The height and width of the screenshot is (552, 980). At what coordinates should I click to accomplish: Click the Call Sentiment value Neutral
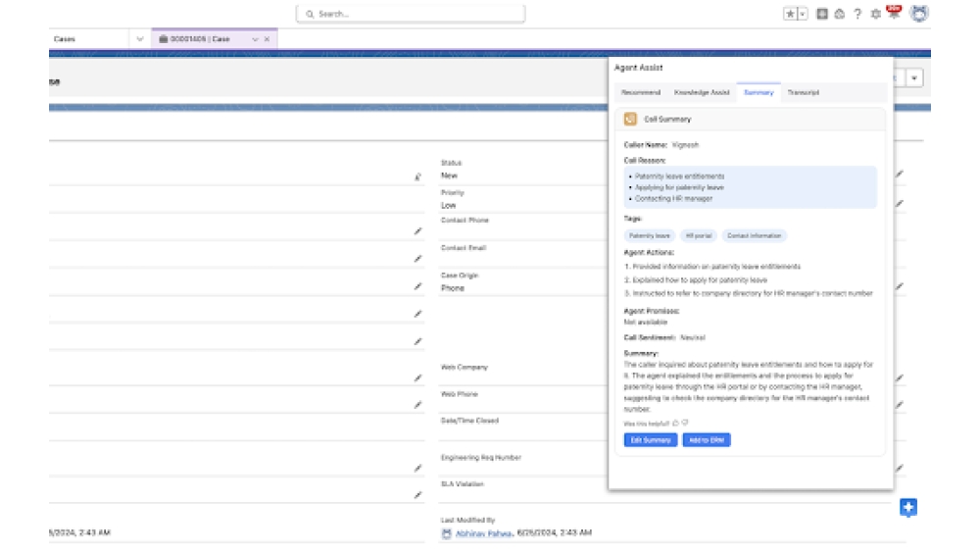click(693, 337)
